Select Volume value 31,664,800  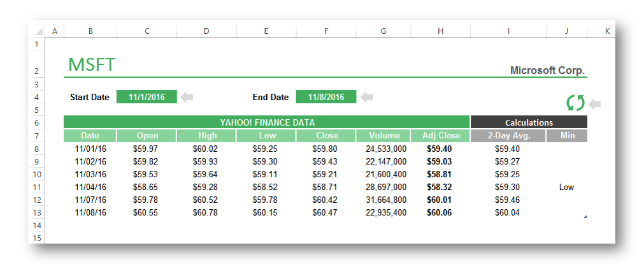pos(386,200)
